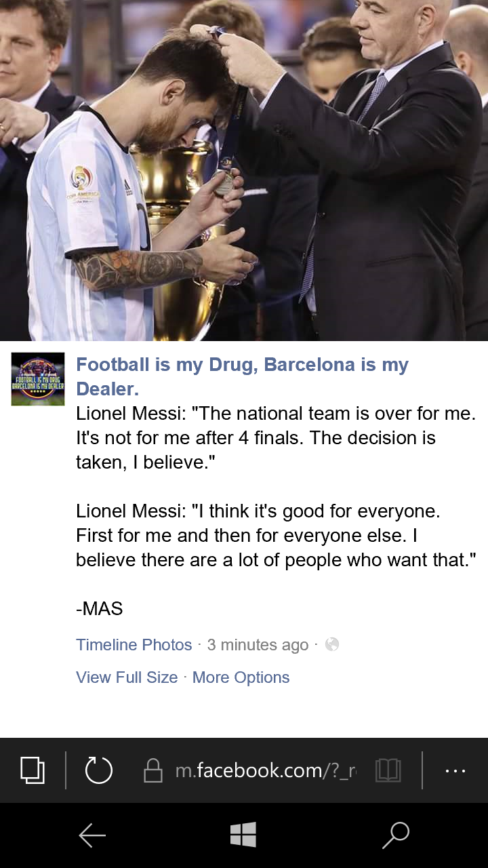Open "Football is my Drug" page link
The width and height of the screenshot is (488, 868).
pos(242,376)
